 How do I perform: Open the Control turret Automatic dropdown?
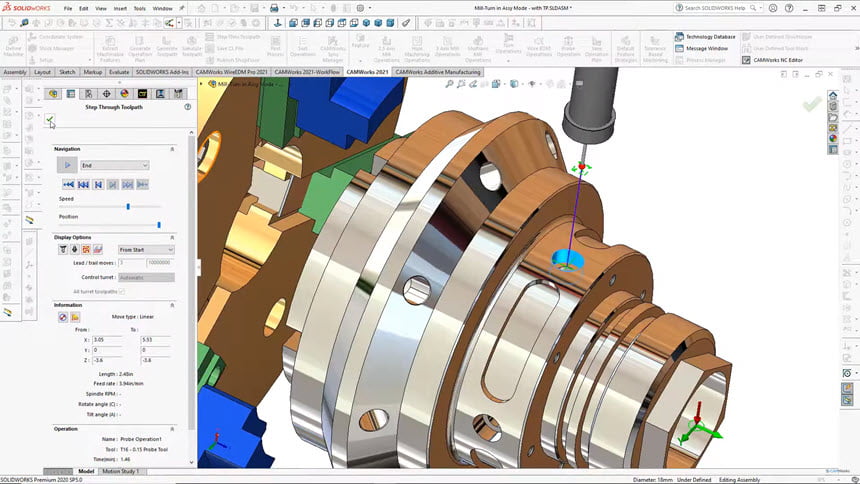point(146,278)
